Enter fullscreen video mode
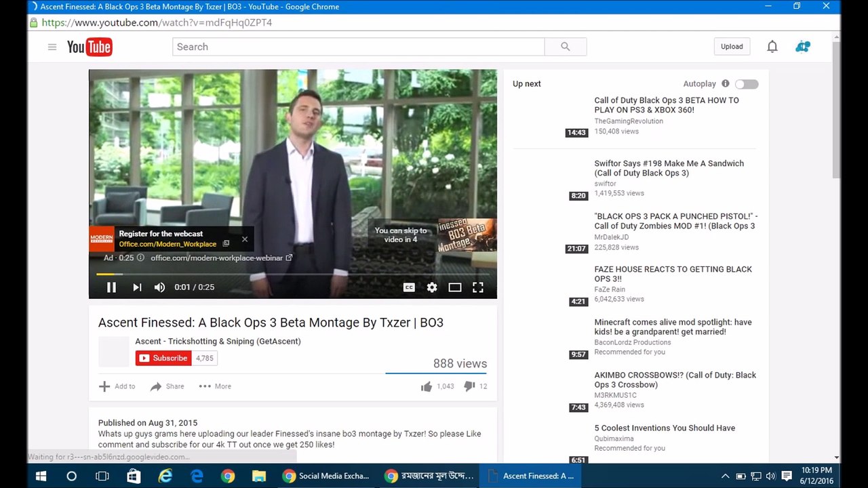 coord(478,287)
